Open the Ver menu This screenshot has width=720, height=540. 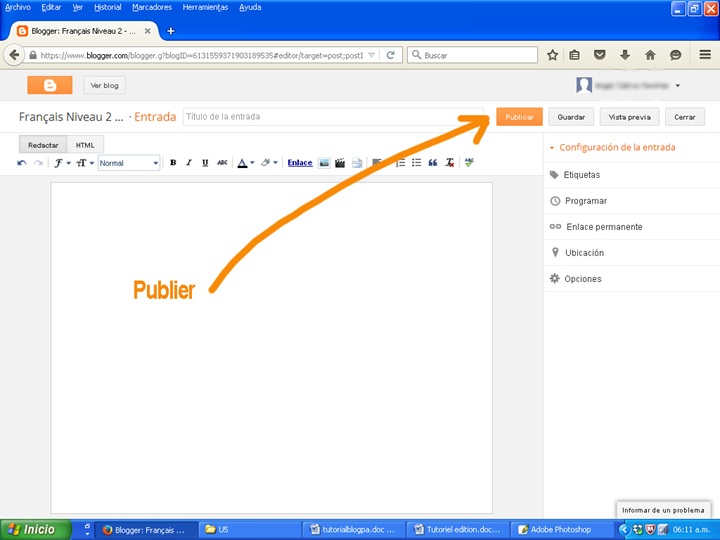point(78,7)
